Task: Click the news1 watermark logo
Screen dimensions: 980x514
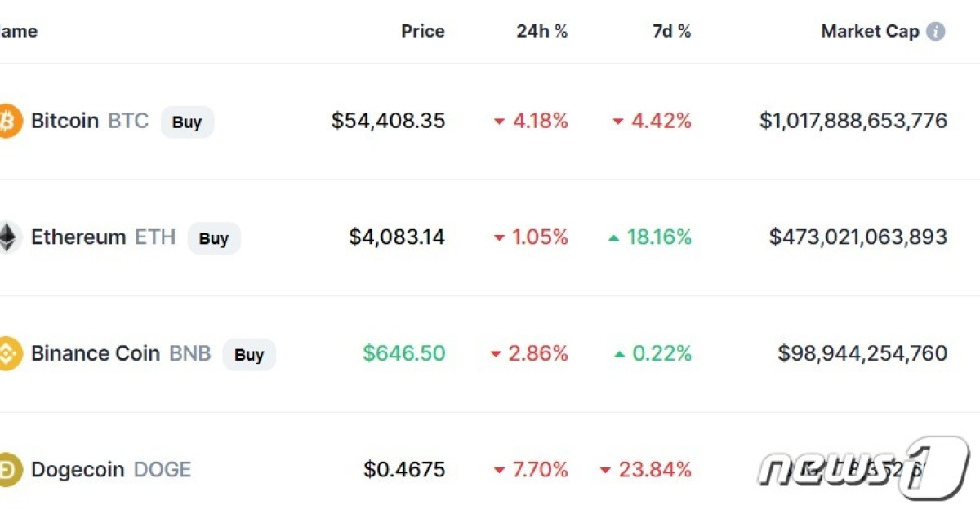Action: click(x=864, y=467)
